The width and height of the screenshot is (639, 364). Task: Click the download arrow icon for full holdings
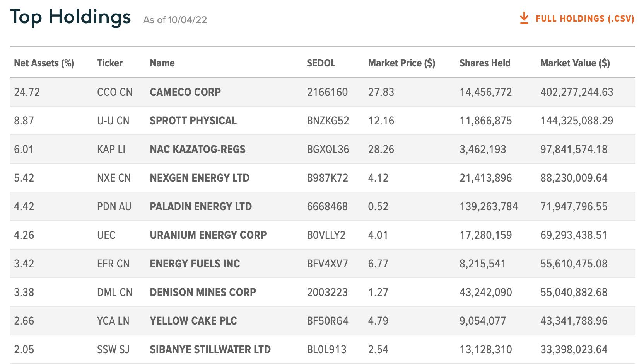click(x=524, y=18)
